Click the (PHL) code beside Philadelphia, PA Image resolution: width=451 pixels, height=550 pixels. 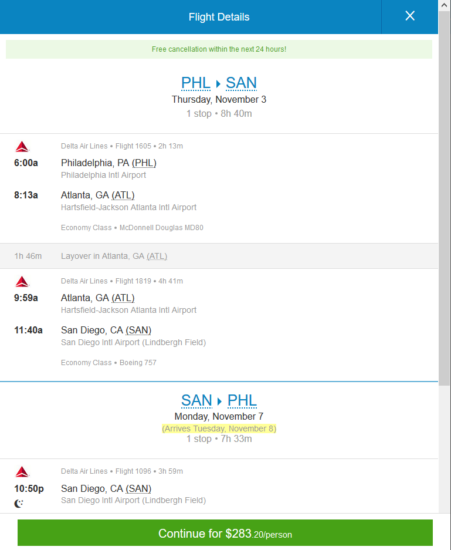[144, 163]
